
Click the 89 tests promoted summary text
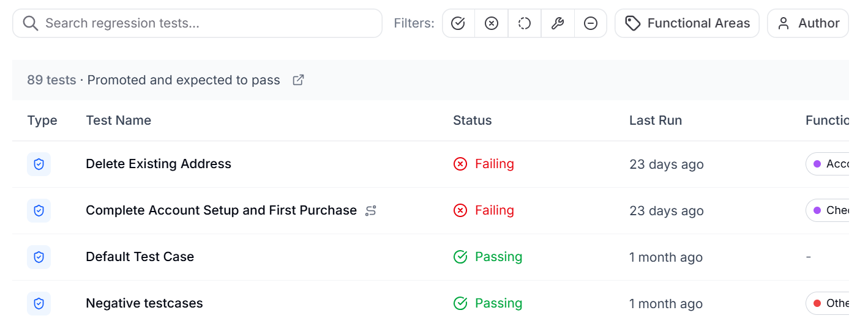(154, 80)
